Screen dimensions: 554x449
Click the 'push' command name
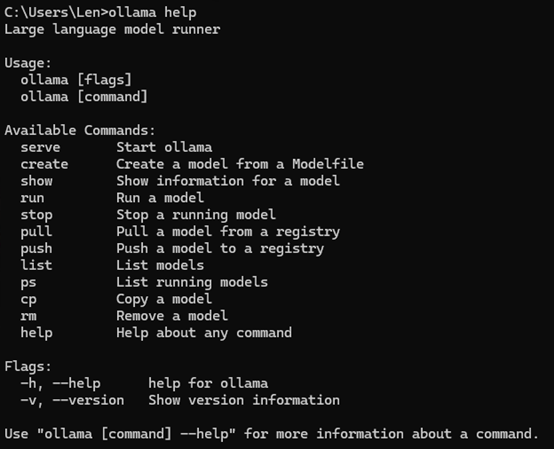36,249
